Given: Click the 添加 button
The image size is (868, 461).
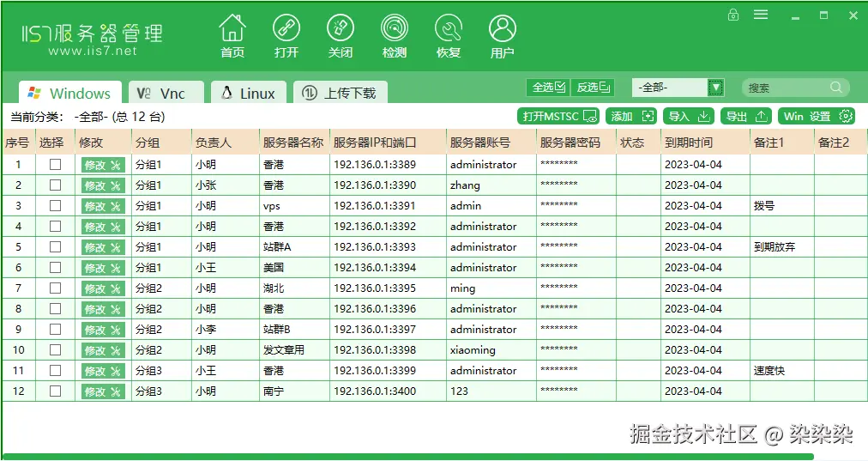Looking at the screenshot, I should pyautogui.click(x=631, y=117).
